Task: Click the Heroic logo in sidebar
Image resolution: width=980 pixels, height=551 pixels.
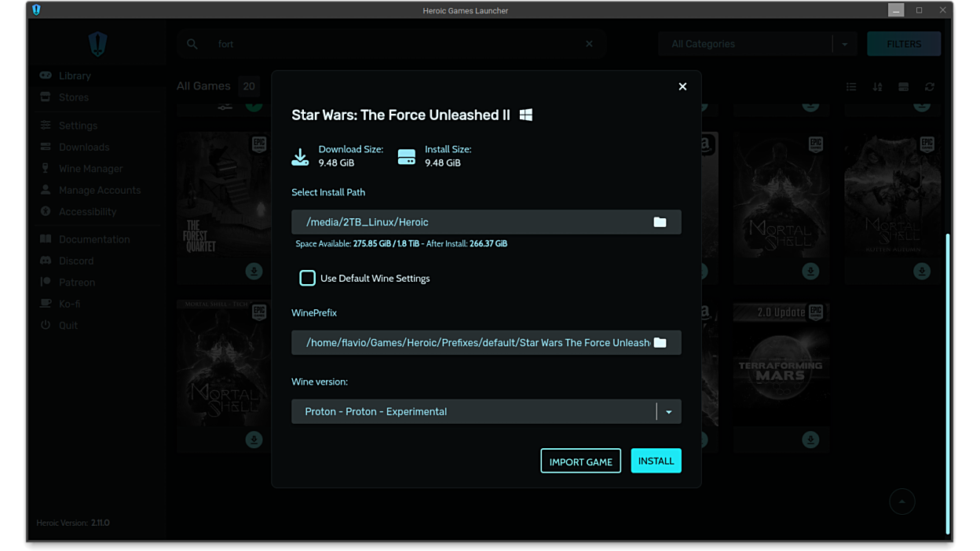Action: point(97,44)
